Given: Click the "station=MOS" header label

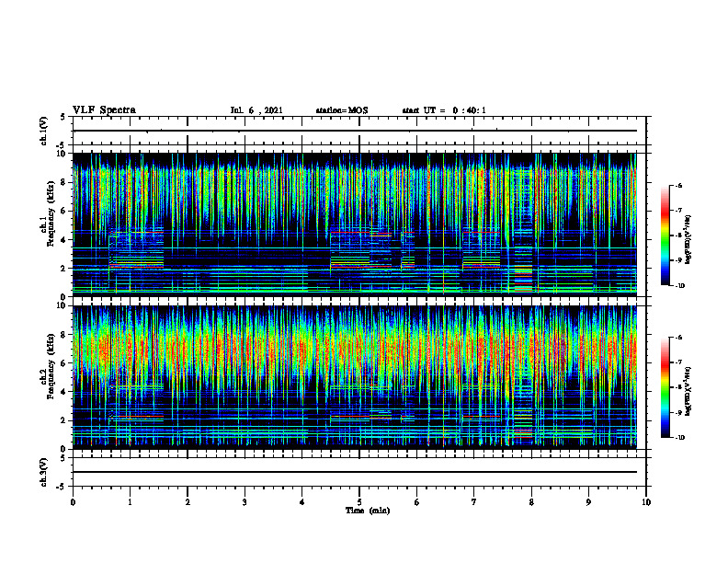Looking at the screenshot, I should 342,110.
